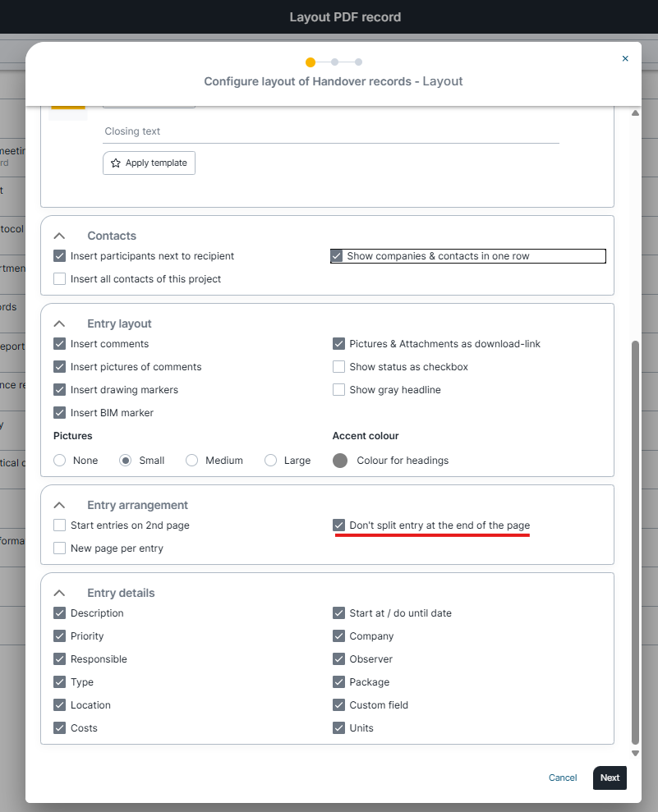The width and height of the screenshot is (658, 812).
Task: Click the first wizard step dot
Action: tap(311, 62)
